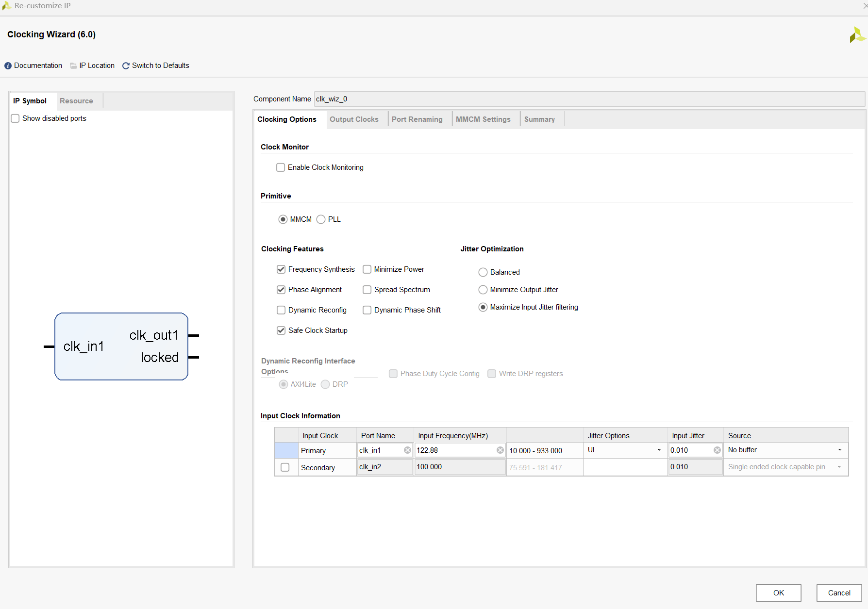Click the OK button
The image size is (868, 609).
pos(779,593)
